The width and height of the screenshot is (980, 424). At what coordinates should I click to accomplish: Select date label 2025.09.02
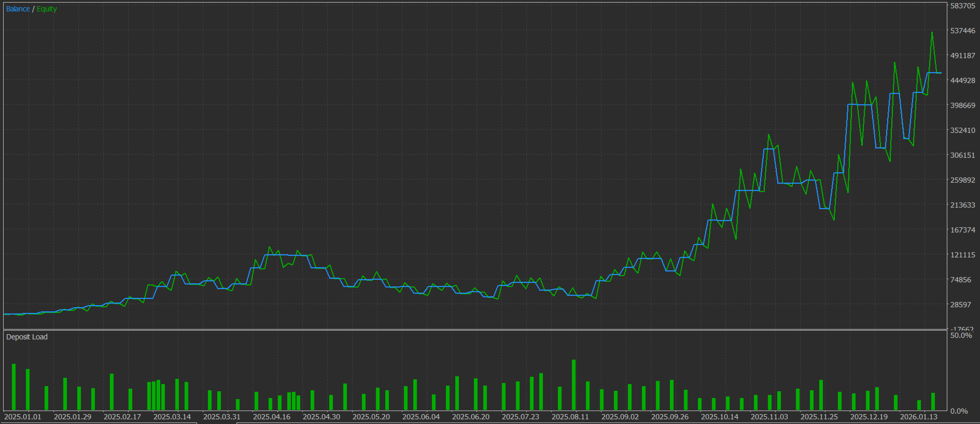coord(620,417)
